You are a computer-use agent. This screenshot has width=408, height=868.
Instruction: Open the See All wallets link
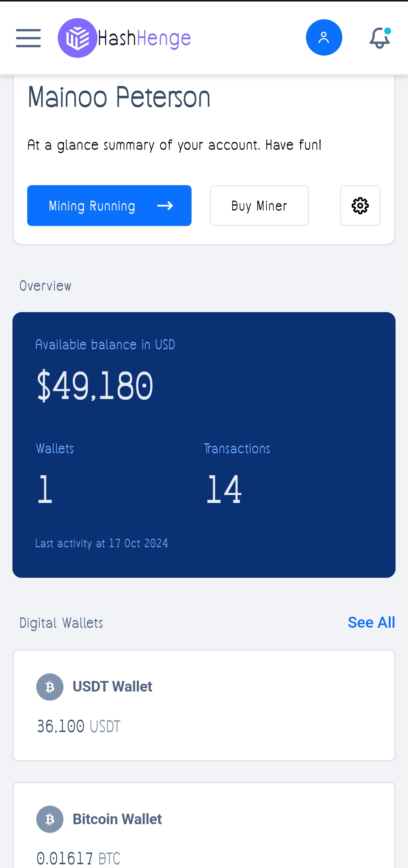(371, 622)
